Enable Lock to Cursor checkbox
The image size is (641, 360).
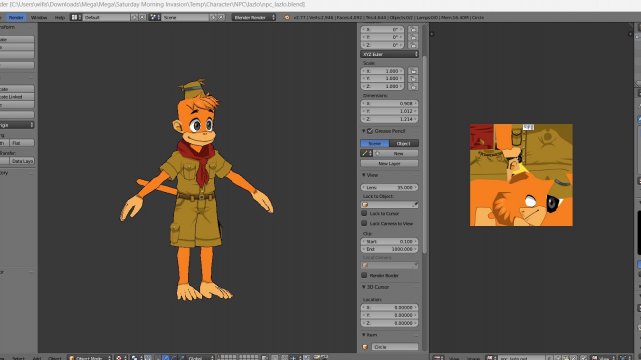364,213
